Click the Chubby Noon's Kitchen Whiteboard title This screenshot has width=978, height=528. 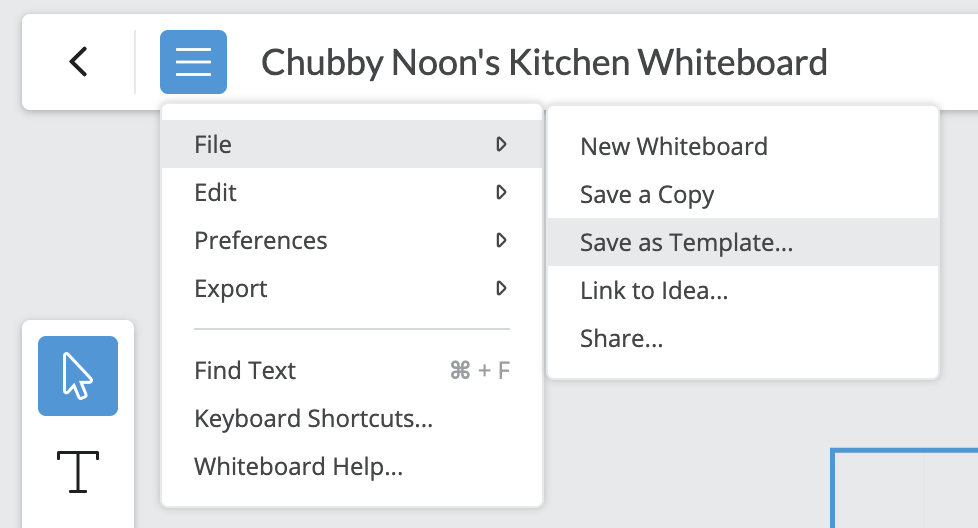pos(544,62)
